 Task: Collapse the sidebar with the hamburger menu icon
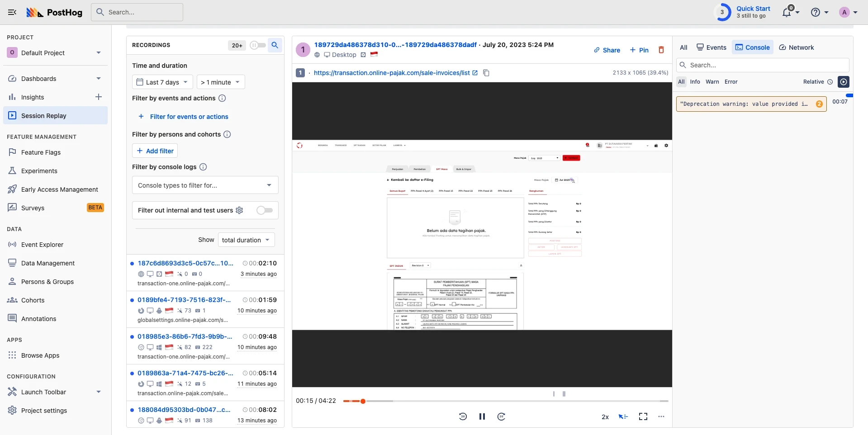pyautogui.click(x=12, y=12)
